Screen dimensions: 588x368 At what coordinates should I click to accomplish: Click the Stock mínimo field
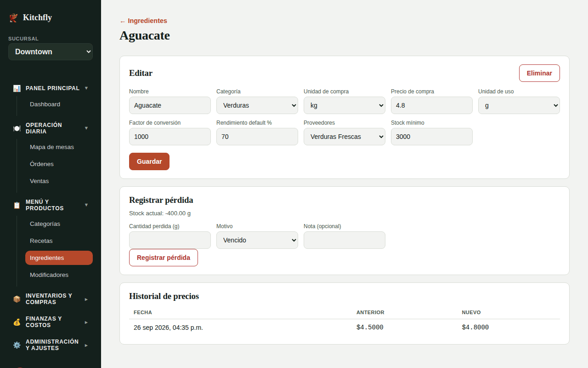pyautogui.click(x=432, y=137)
